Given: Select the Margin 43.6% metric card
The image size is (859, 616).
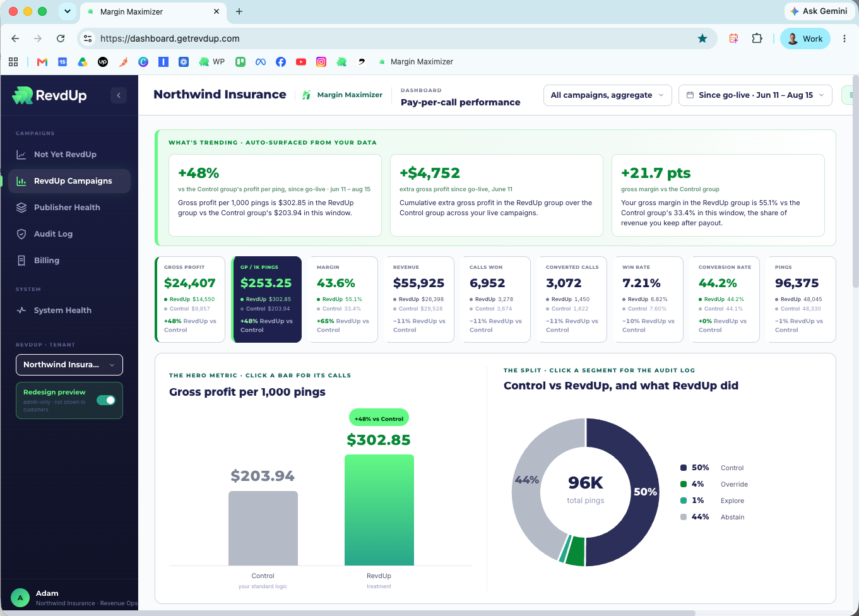Looking at the screenshot, I should [343, 299].
